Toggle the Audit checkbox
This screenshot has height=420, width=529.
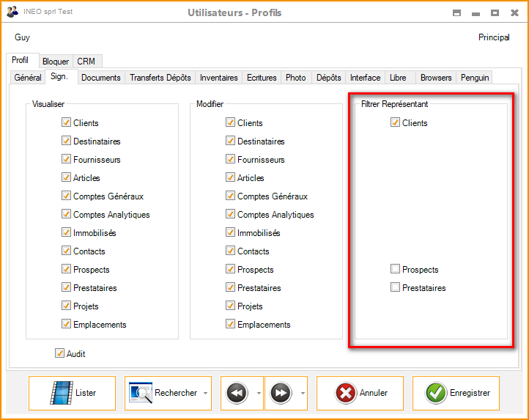coord(60,354)
